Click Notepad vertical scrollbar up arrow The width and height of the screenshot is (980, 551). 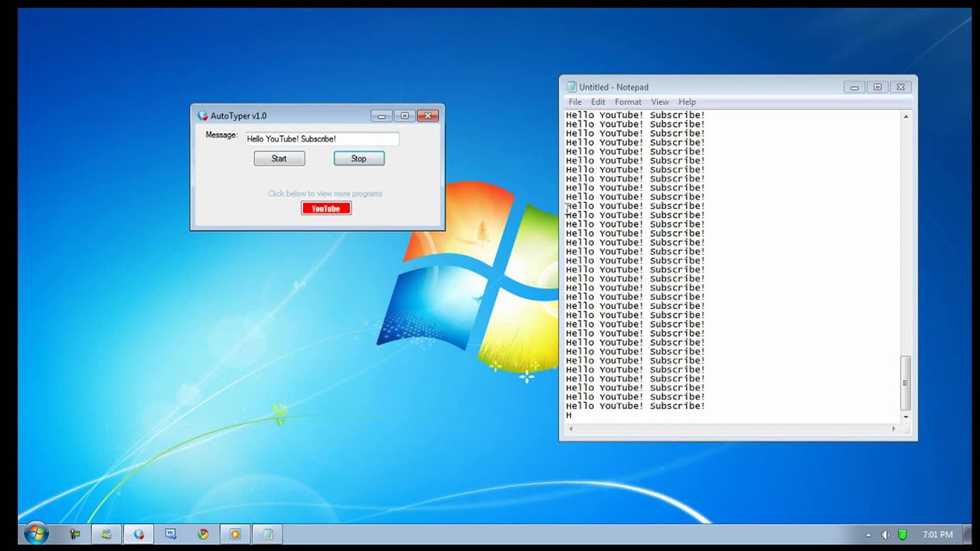point(906,116)
